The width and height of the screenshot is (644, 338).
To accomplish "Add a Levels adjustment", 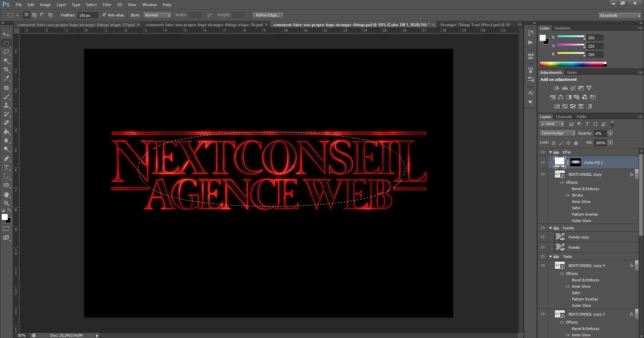I will (565, 88).
